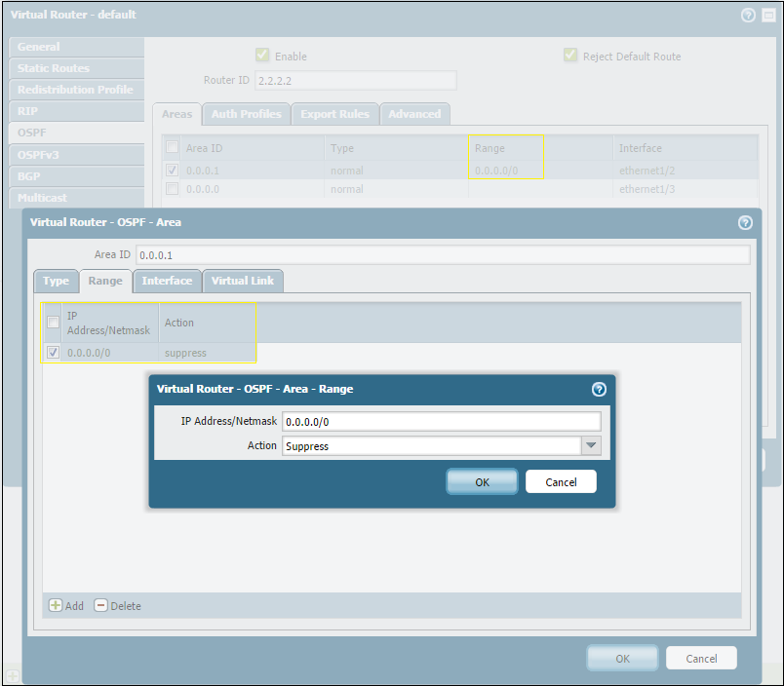
Task: Uncheck the Enable OSPF checkbox
Action: (x=262, y=56)
